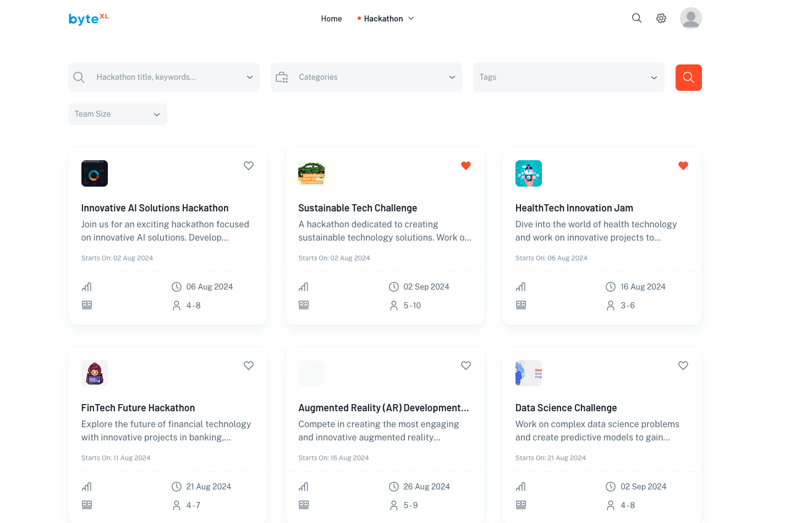Unfavorite the Sustainable Tech Challenge
Screen dimensions: 812x523
[x=466, y=166]
